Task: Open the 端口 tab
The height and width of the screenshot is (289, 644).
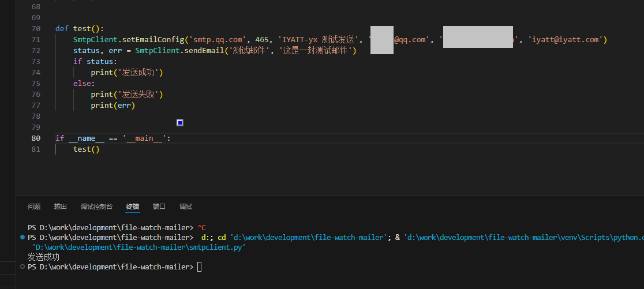Action: (x=159, y=207)
